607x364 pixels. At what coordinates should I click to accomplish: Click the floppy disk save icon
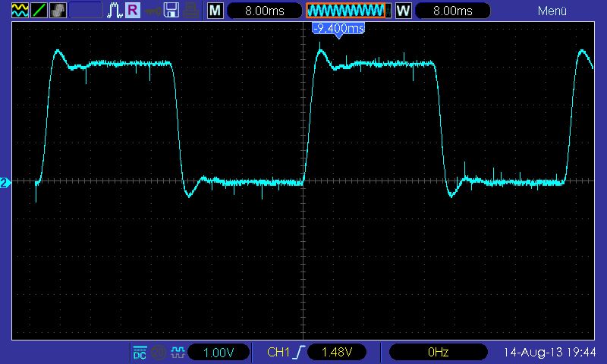point(171,11)
